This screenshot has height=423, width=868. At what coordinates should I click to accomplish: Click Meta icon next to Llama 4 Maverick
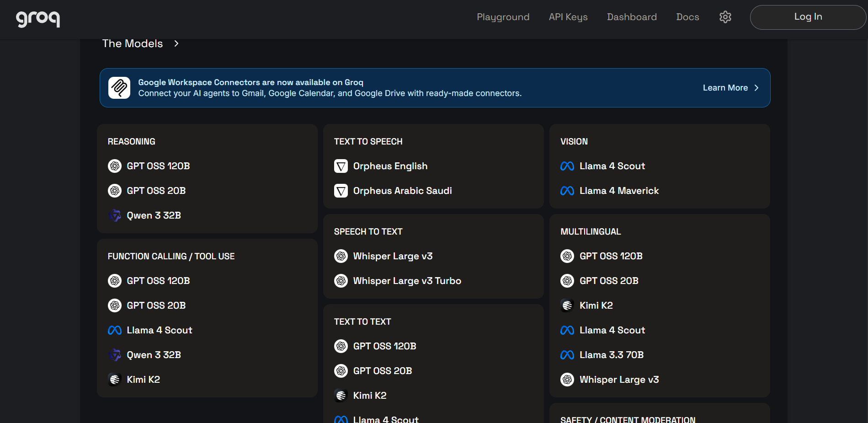coord(567,191)
